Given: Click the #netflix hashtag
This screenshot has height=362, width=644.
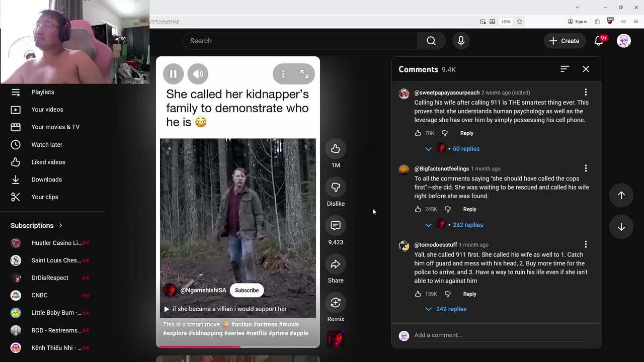Looking at the screenshot, I should pyautogui.click(x=257, y=333).
